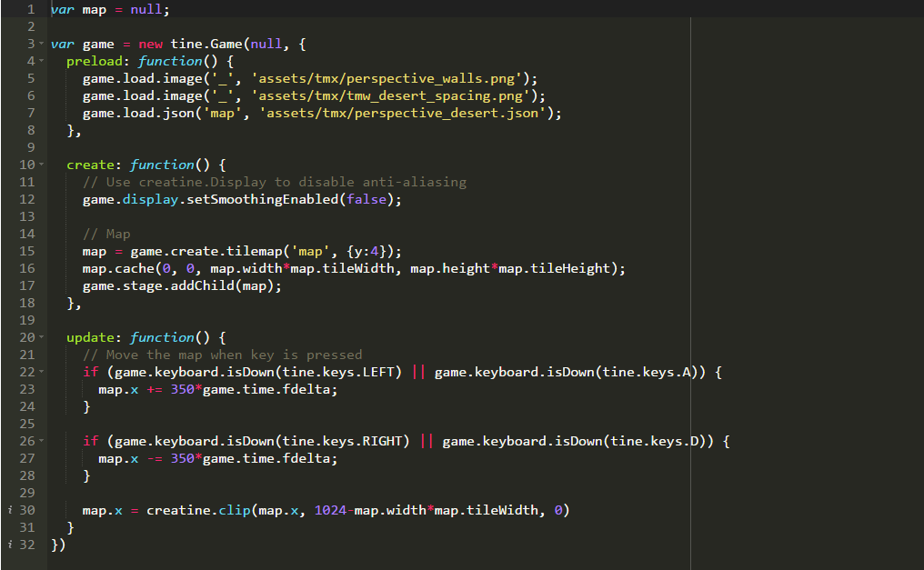Collapse the create function at line 10
This screenshot has height=570, width=924.
tap(42, 165)
